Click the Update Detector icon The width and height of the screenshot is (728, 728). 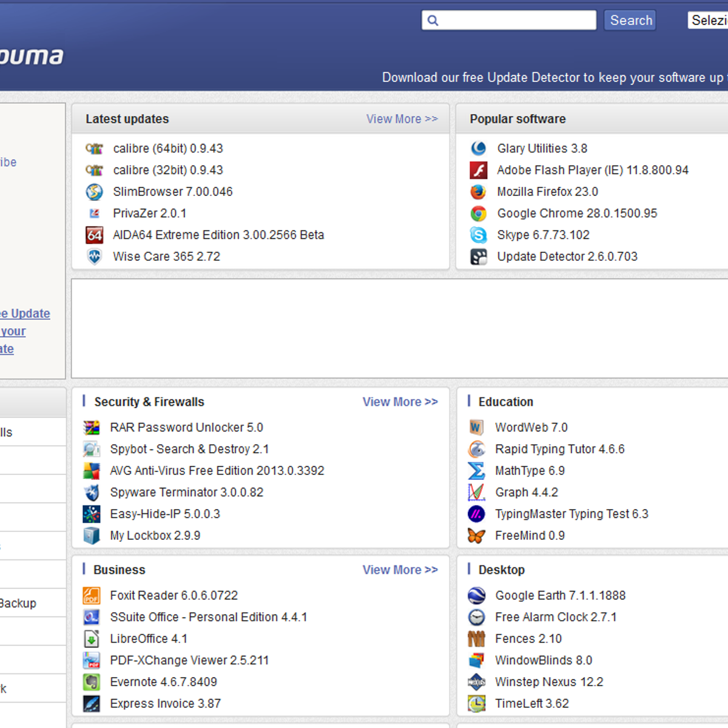478,257
